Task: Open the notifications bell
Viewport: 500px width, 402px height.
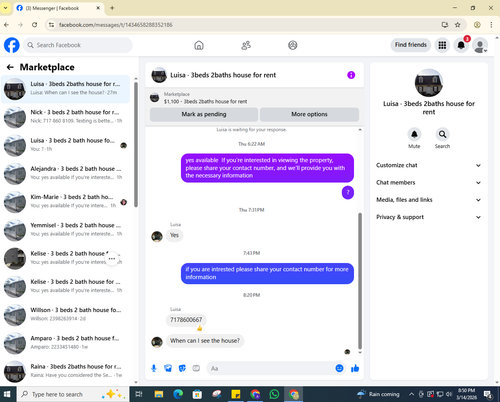Action: coord(461,45)
